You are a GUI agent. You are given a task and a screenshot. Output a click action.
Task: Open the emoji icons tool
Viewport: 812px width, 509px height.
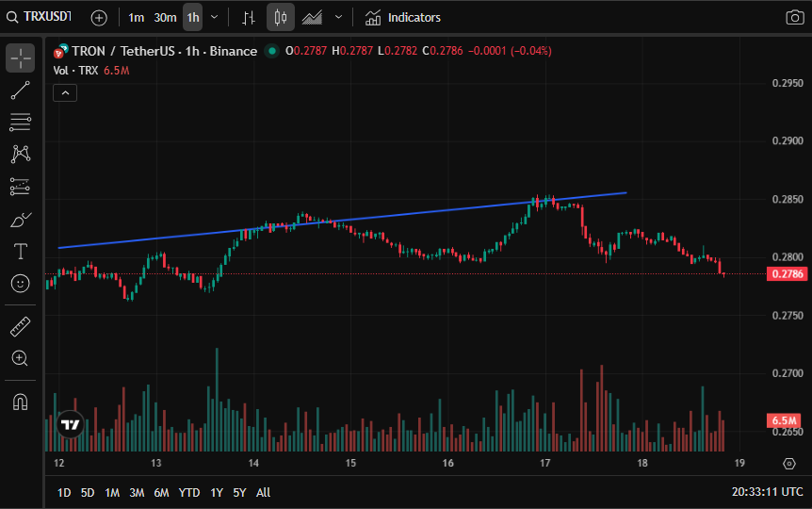click(x=20, y=284)
